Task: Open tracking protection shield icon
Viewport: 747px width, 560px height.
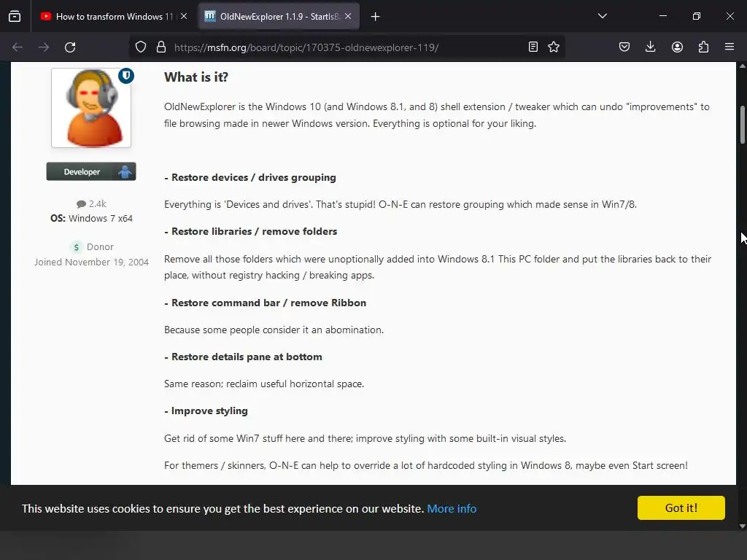Action: (x=141, y=47)
